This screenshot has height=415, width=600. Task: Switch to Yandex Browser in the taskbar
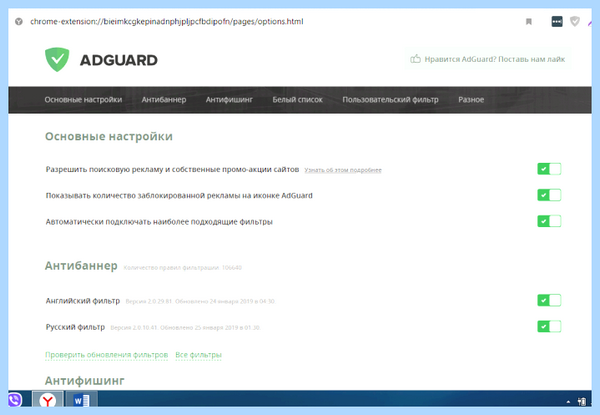[48, 400]
